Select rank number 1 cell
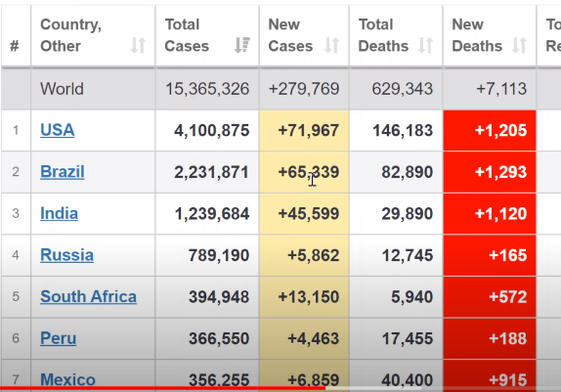Screen dimensions: 561x392 [16, 130]
